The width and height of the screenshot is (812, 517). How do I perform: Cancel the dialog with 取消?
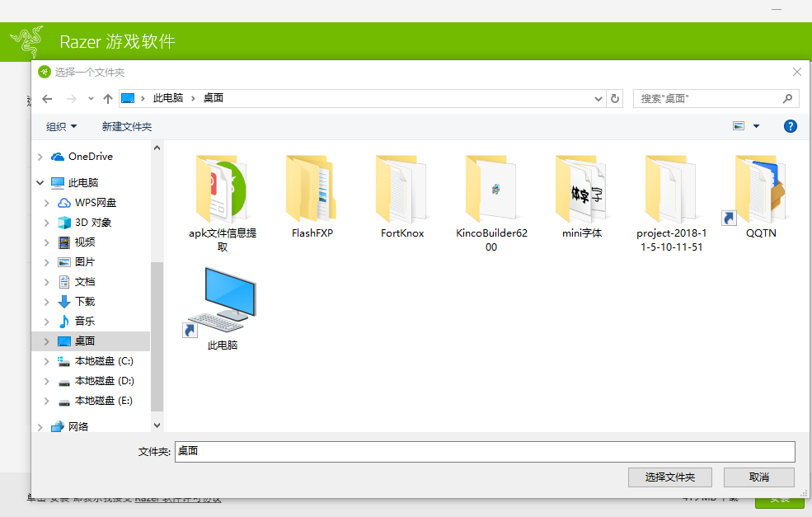pos(759,477)
